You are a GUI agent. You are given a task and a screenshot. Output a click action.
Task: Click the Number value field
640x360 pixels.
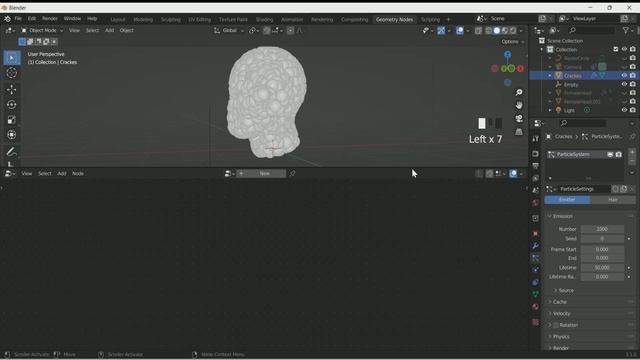[602, 229]
